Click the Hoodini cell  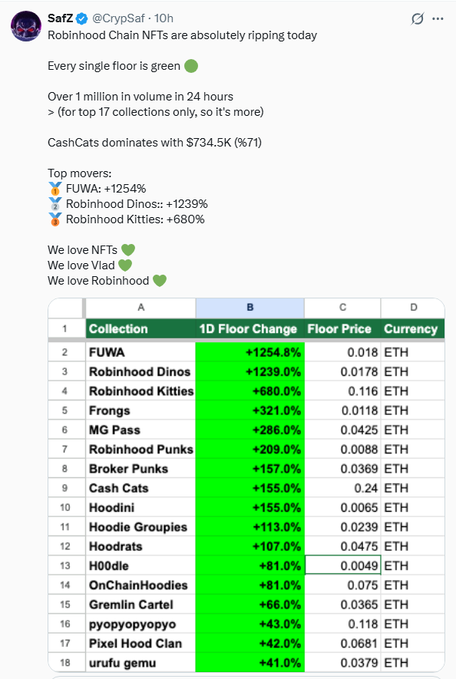coord(141,508)
